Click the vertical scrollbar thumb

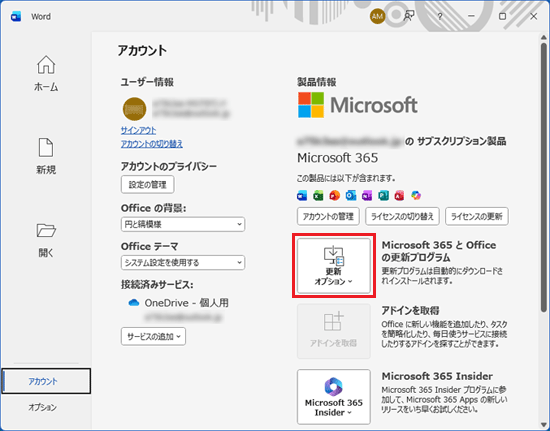(544, 176)
